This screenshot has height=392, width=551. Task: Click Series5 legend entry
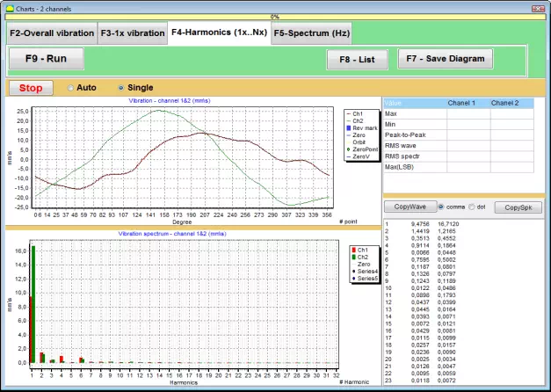click(x=365, y=279)
